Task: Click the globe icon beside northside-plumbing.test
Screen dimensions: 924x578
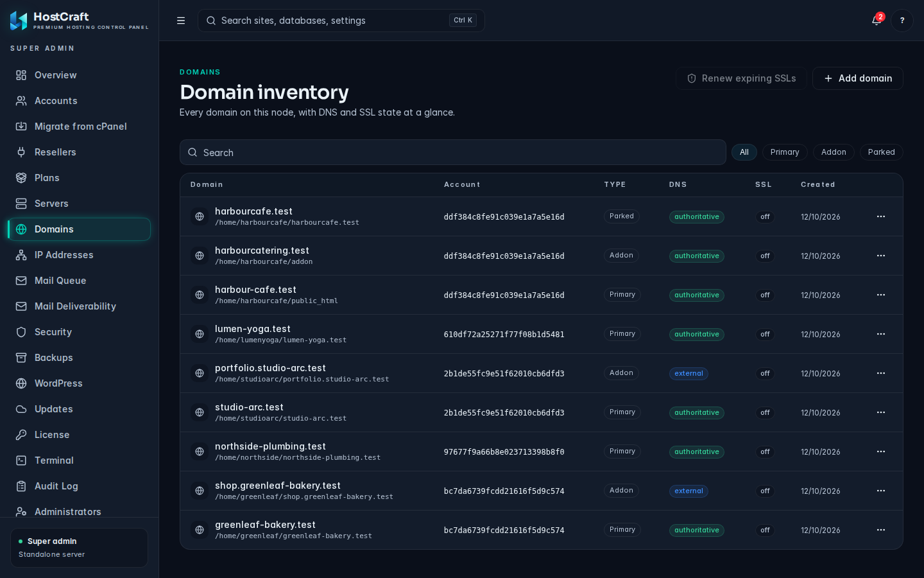Action: tap(200, 451)
